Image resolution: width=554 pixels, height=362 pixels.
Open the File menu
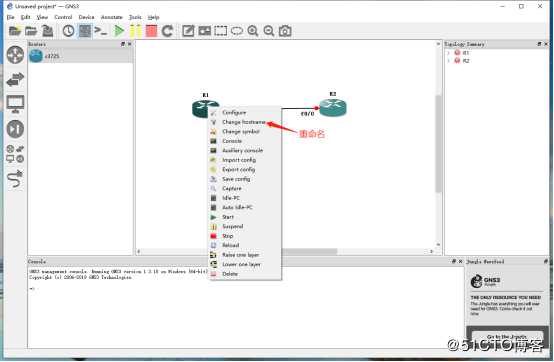(11, 17)
